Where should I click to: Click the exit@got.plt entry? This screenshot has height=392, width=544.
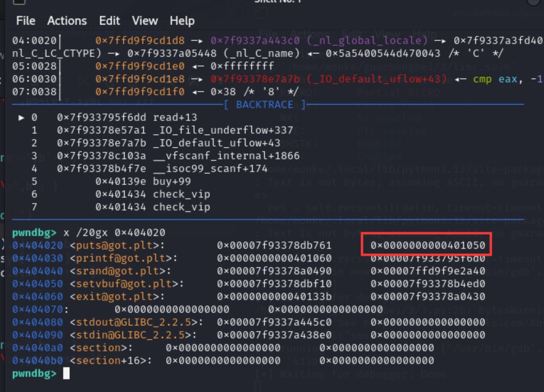(x=117, y=297)
